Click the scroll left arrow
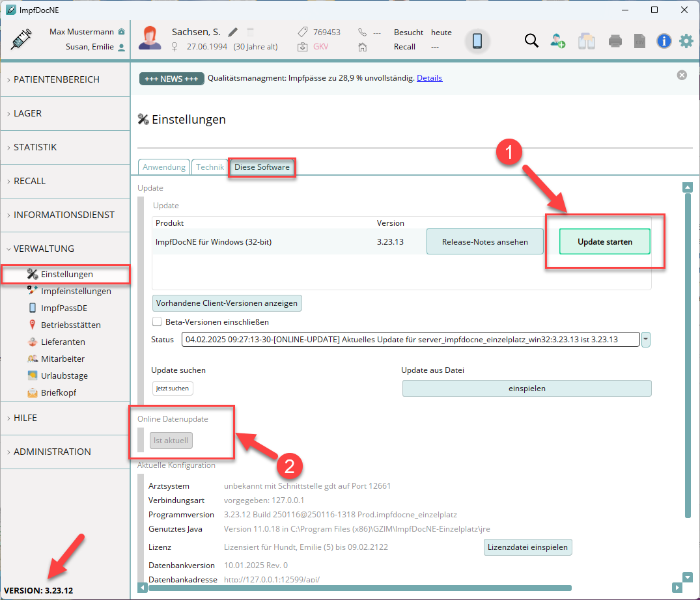 (x=143, y=588)
